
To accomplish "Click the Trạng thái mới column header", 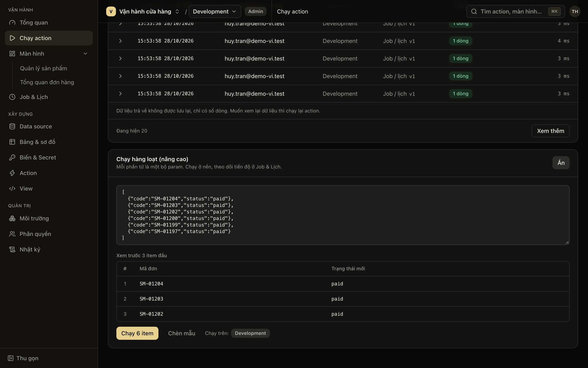I will coord(348,269).
